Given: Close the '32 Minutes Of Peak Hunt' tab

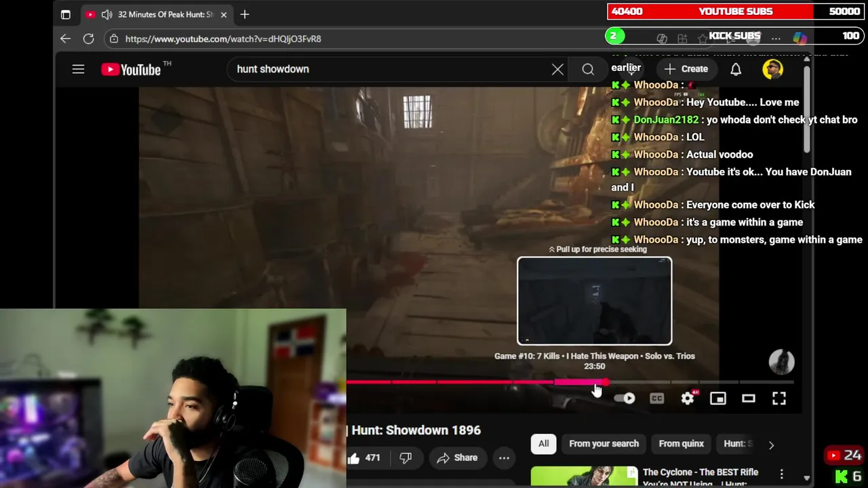Looking at the screenshot, I should point(224,14).
